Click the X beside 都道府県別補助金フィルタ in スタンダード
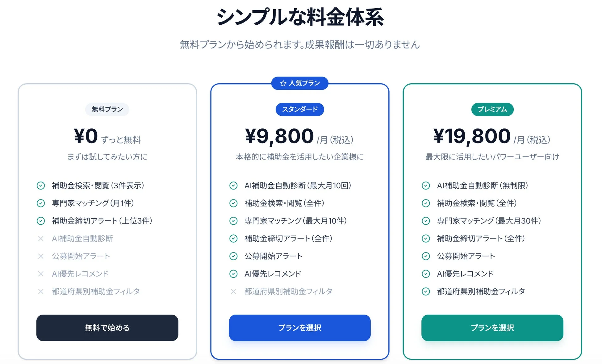 point(233,291)
